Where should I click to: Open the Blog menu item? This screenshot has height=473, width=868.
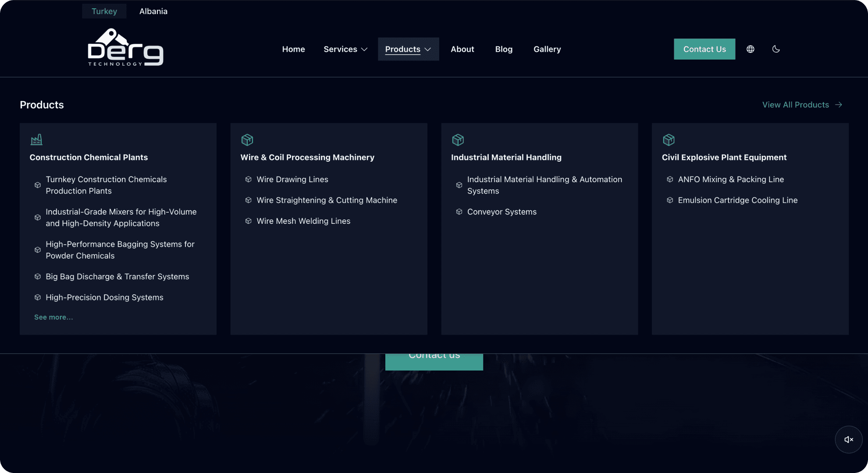coord(503,49)
